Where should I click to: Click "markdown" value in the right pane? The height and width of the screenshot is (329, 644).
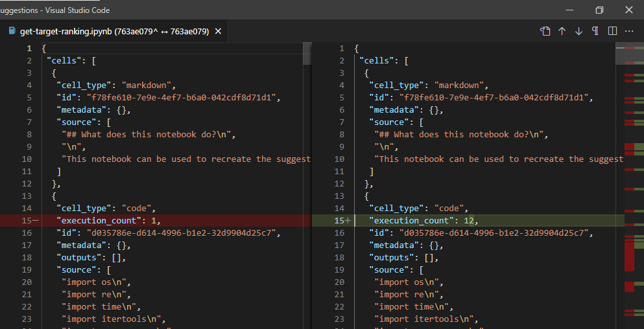pos(459,85)
